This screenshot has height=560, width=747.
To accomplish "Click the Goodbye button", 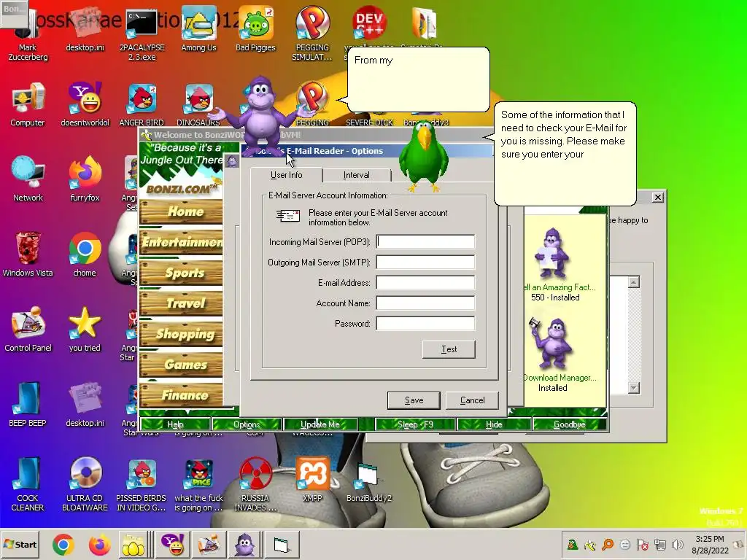I will click(569, 424).
